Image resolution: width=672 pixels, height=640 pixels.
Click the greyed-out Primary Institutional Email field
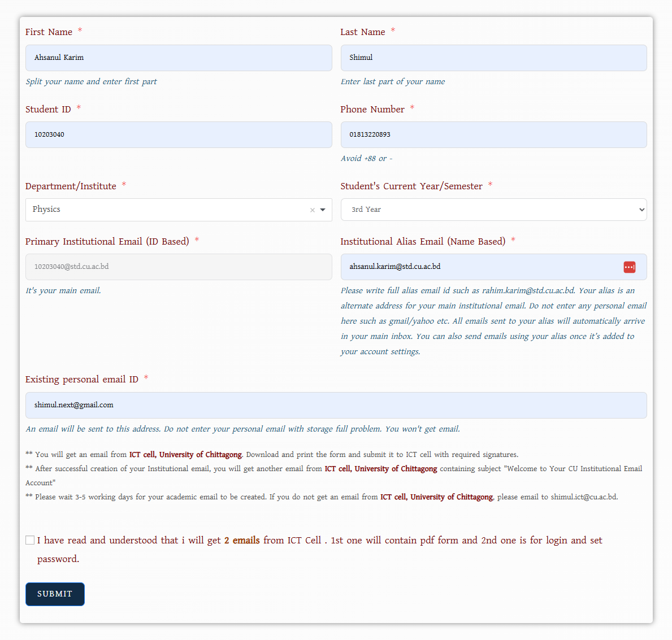(x=179, y=267)
